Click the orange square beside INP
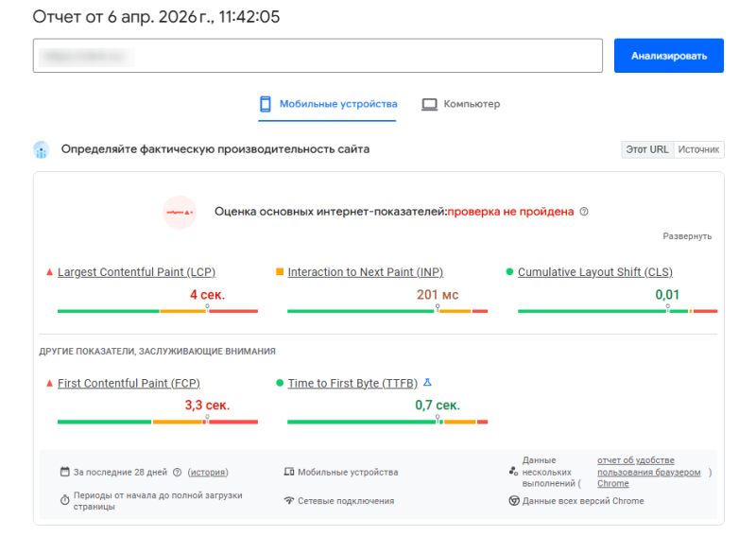The width and height of the screenshot is (756, 536). tap(280, 271)
